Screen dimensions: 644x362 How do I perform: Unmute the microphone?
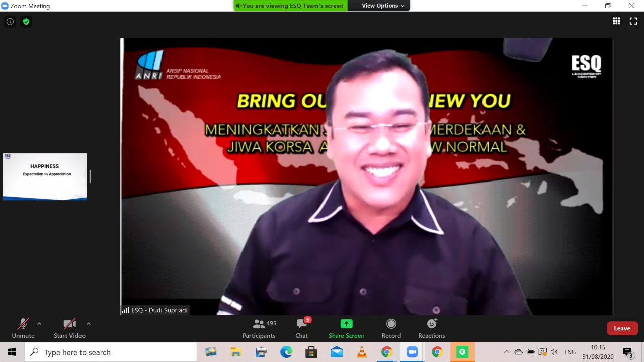tap(23, 329)
